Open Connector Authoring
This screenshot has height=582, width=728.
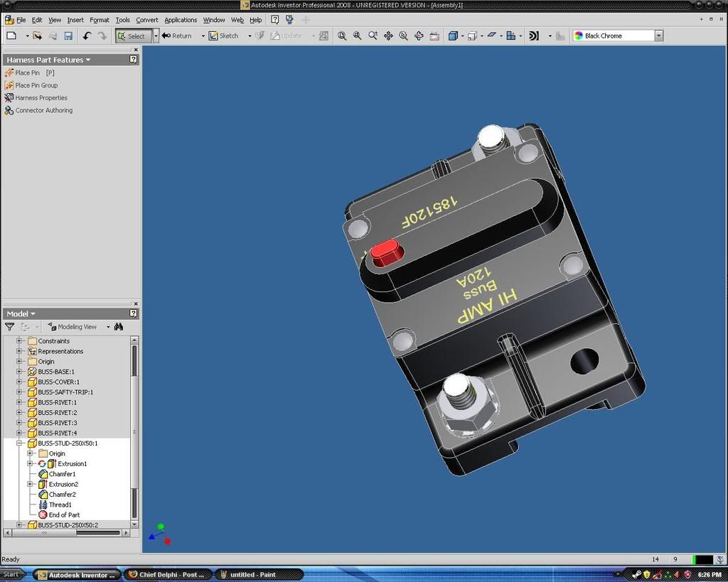pos(38,110)
